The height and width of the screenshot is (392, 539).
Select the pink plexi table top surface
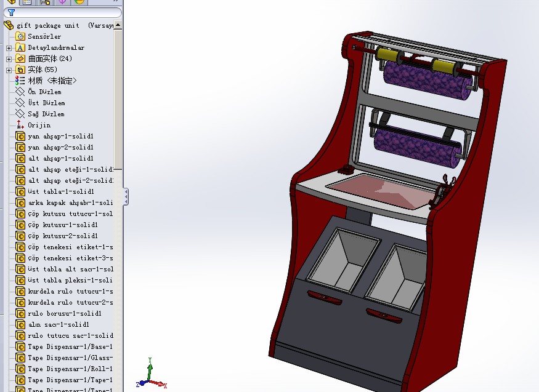click(x=381, y=191)
